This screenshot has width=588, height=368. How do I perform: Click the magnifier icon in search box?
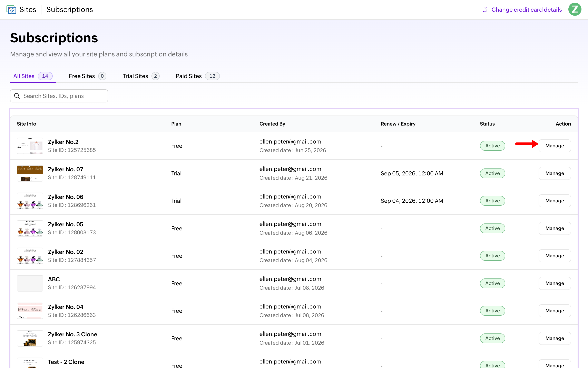point(17,96)
